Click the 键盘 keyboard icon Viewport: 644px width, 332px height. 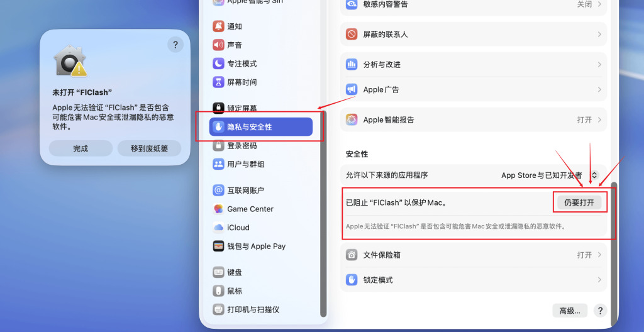pyautogui.click(x=218, y=272)
